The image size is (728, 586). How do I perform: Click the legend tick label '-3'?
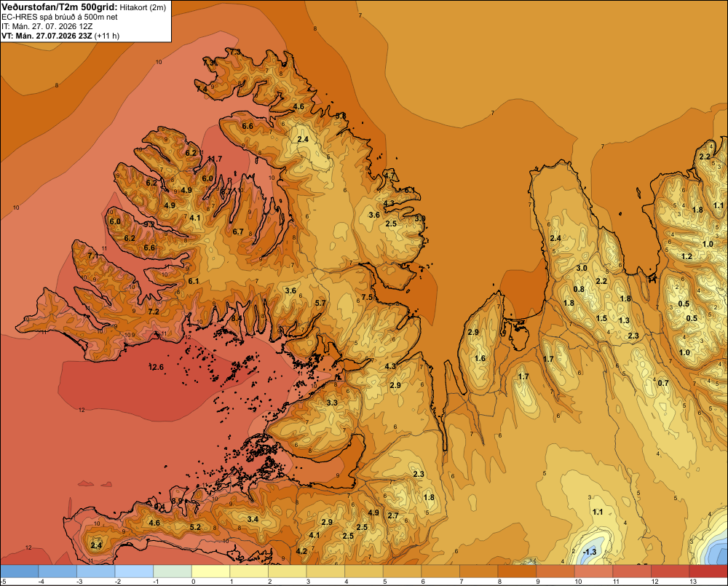coord(79,582)
